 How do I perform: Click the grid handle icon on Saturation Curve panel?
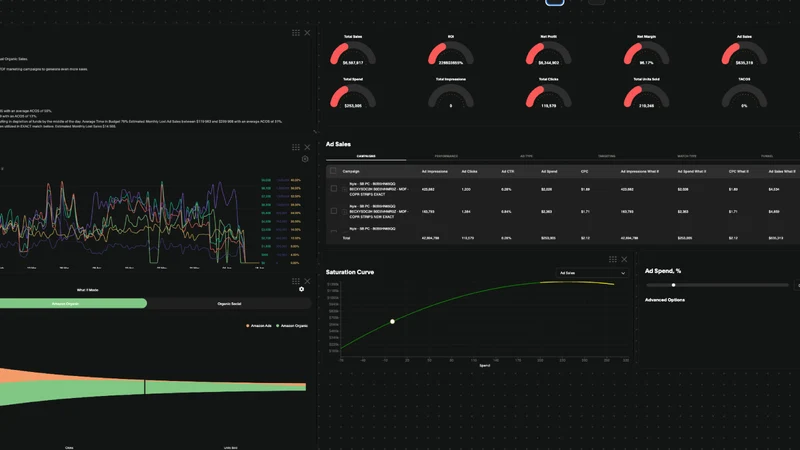tap(613, 259)
